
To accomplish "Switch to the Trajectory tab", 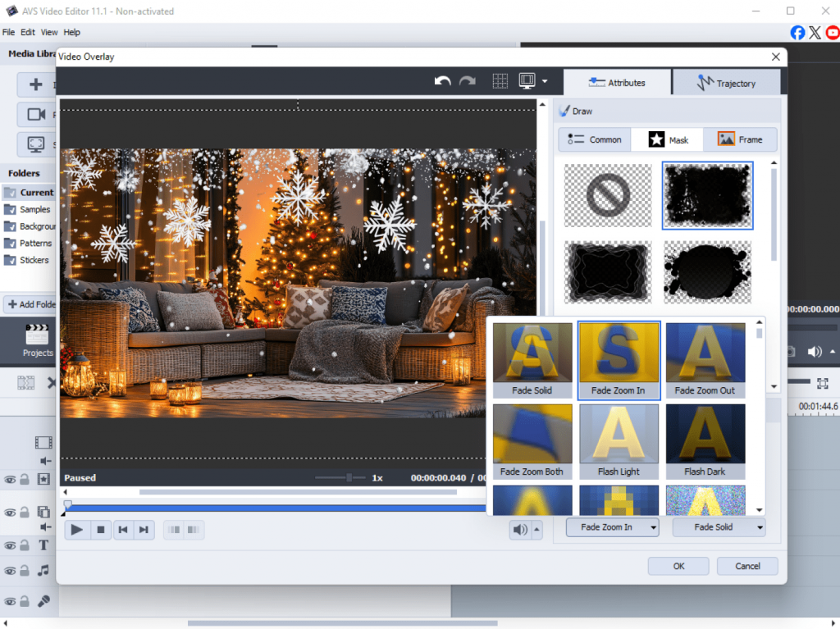I will (x=726, y=83).
